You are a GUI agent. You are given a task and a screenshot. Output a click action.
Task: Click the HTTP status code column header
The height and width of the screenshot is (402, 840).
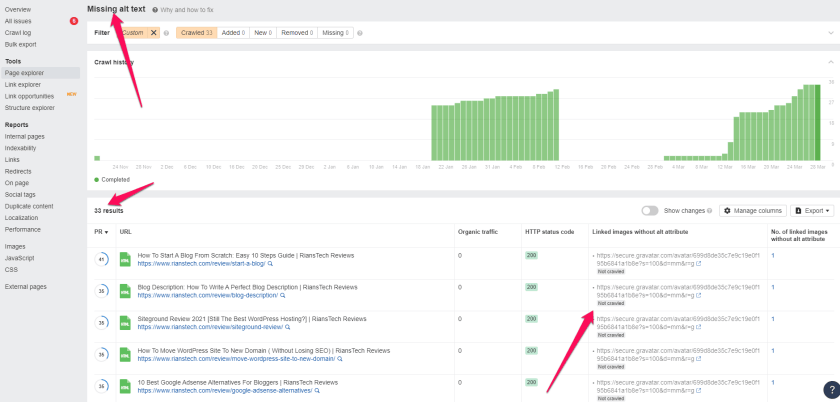tap(550, 232)
